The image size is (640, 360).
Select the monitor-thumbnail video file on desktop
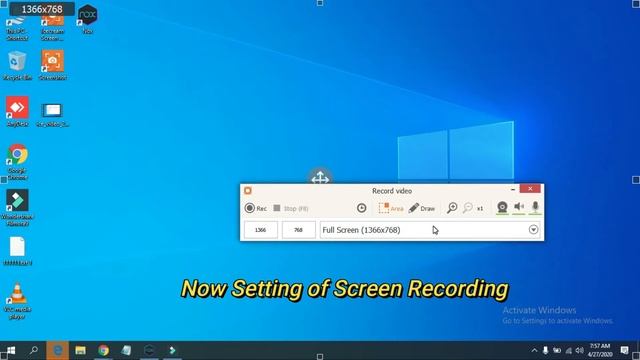tap(53, 115)
